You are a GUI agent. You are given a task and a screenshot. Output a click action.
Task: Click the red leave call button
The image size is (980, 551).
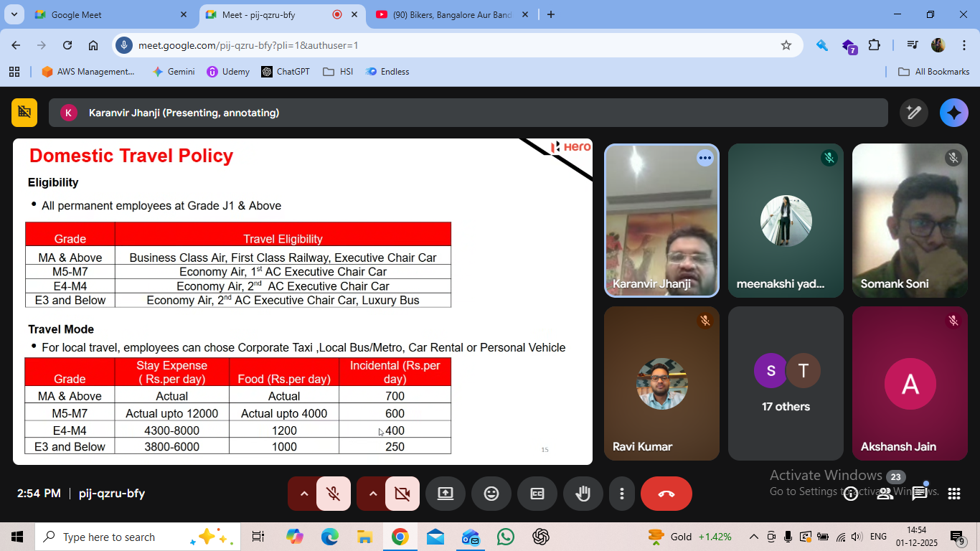click(x=666, y=494)
